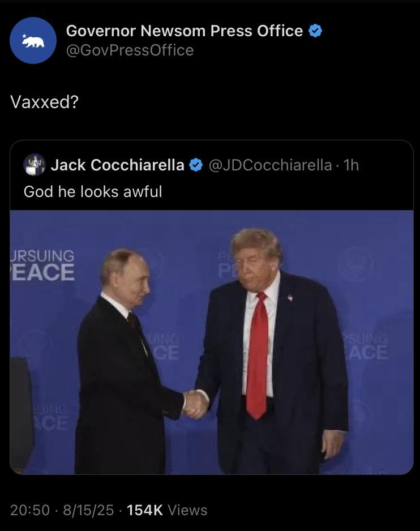This screenshot has height=531, width=420.
Task: Open the Jack Cocchiarella name in quoted tweet
Action: tap(118, 165)
